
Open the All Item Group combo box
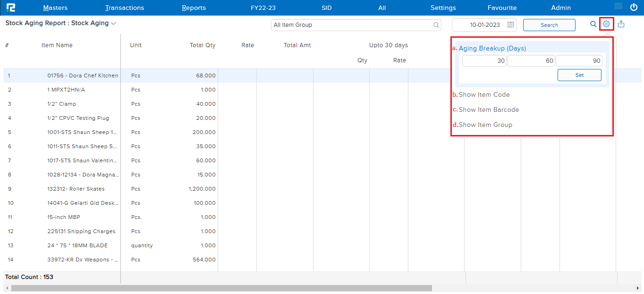pos(352,25)
